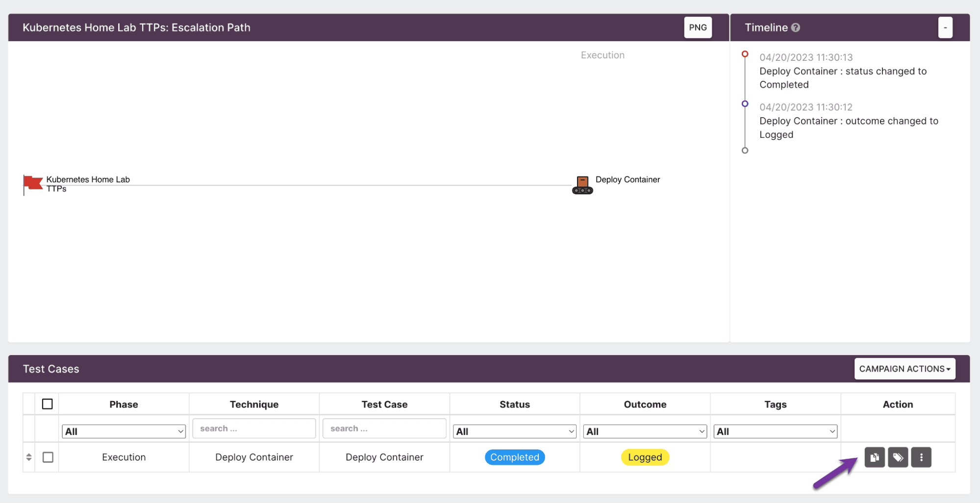
Task: Check the select-all checkbox in table header
Action: point(48,404)
